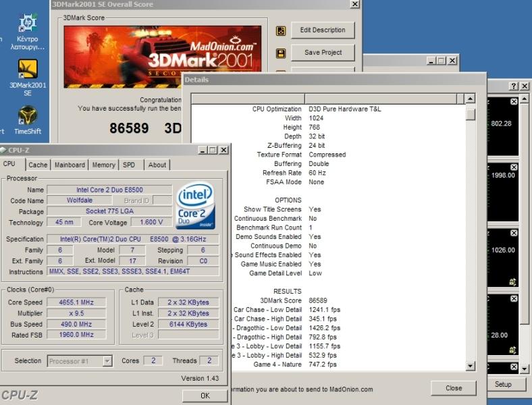Click the Package field Socket 775 LGA
The image size is (532, 405).
pos(109,211)
